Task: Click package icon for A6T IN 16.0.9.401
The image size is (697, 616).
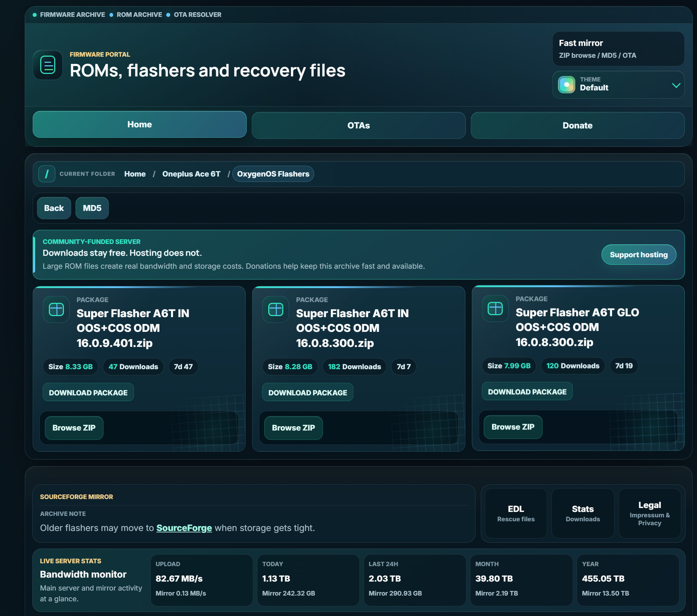Action: [56, 309]
